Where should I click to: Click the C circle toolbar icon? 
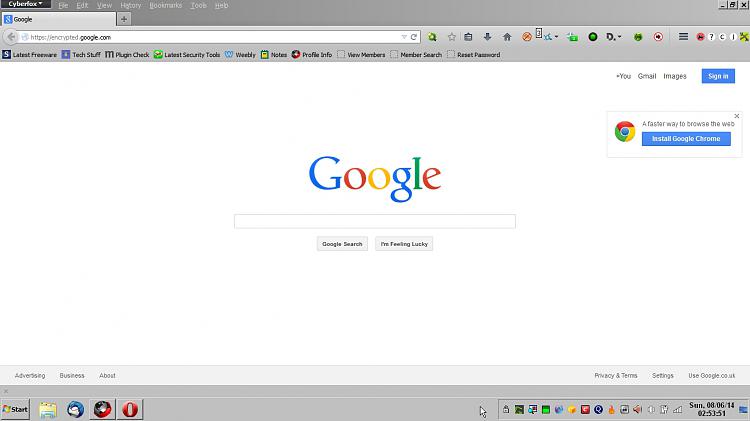[722, 37]
